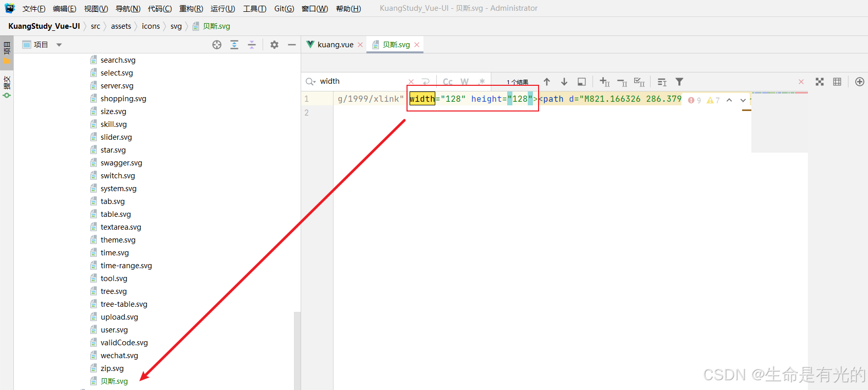Click the error count indicator 9
This screenshot has height=390, width=868.
click(694, 100)
